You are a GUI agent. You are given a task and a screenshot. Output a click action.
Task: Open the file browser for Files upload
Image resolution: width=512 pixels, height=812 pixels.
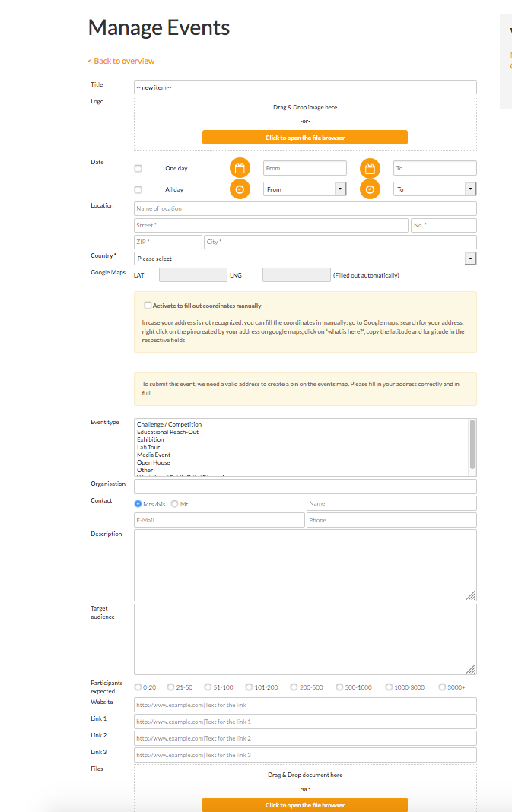[304, 804]
